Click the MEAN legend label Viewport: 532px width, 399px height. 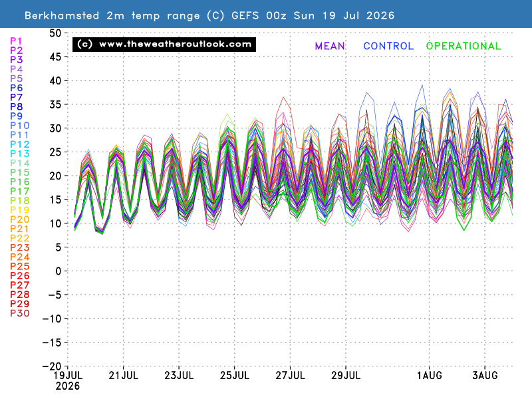coord(330,46)
